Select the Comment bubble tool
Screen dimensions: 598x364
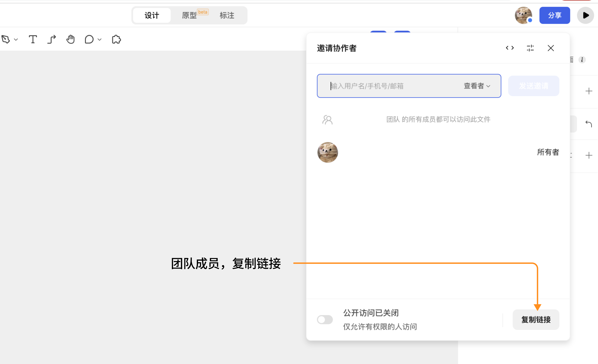(89, 39)
